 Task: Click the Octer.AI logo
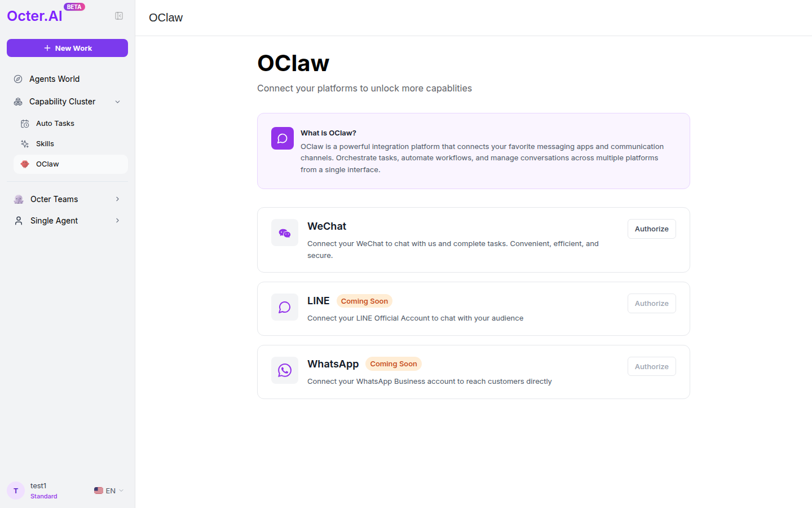[35, 16]
